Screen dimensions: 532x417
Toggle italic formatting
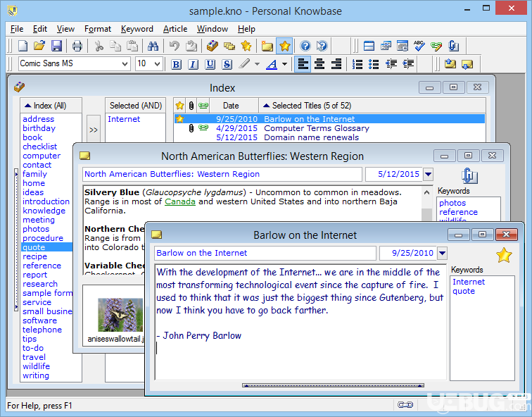pyautogui.click(x=193, y=64)
